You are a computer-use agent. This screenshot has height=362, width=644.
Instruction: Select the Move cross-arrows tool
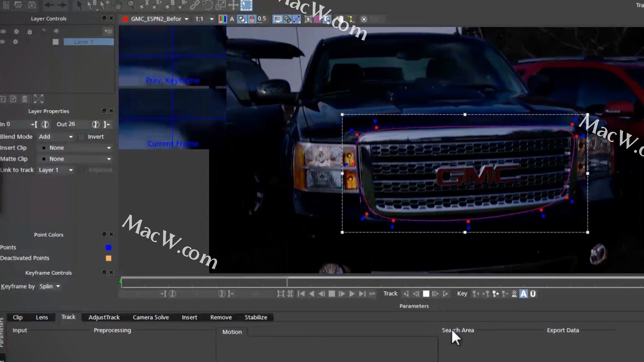233,5
